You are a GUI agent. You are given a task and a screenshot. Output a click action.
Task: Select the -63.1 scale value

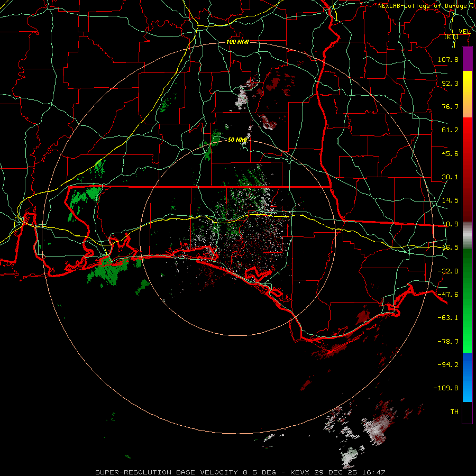(x=448, y=318)
